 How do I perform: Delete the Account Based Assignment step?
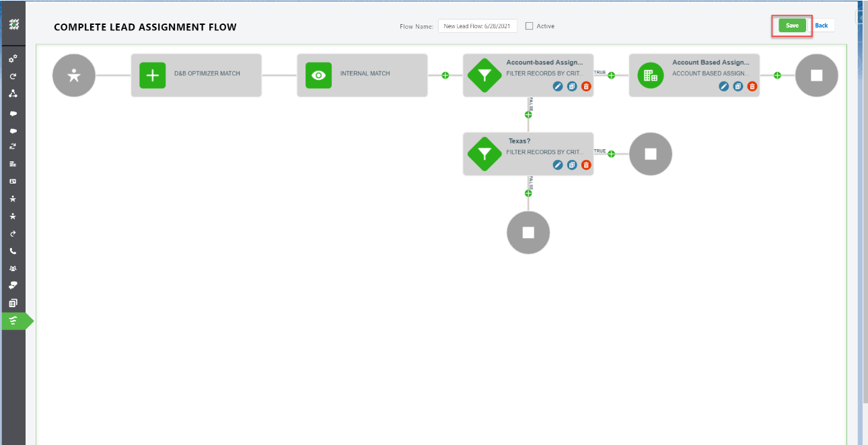(x=752, y=86)
